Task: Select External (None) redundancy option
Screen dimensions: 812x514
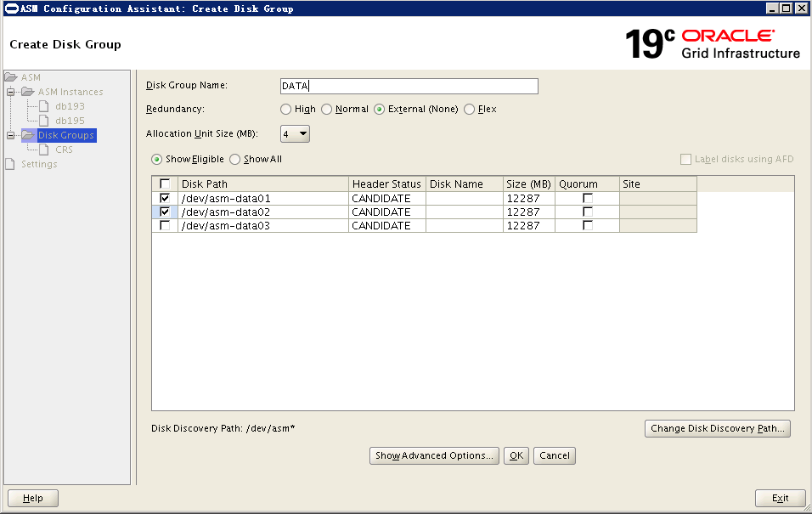Action: pos(379,110)
